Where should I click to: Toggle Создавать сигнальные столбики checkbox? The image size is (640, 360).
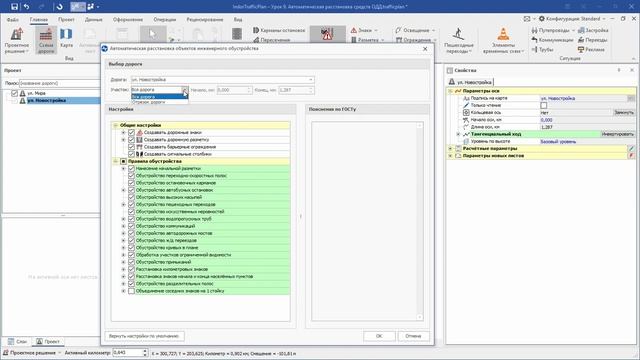pyautogui.click(x=131, y=154)
